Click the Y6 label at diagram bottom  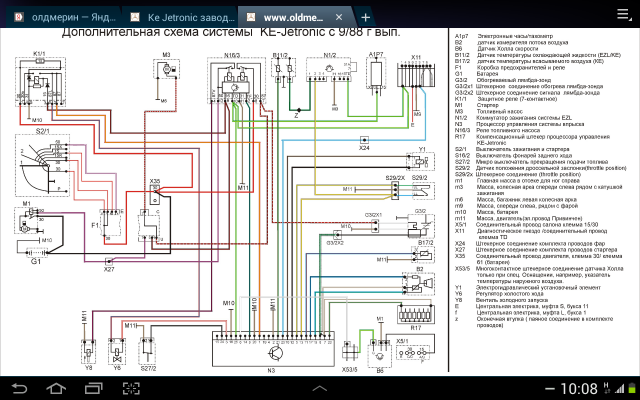pos(117,368)
